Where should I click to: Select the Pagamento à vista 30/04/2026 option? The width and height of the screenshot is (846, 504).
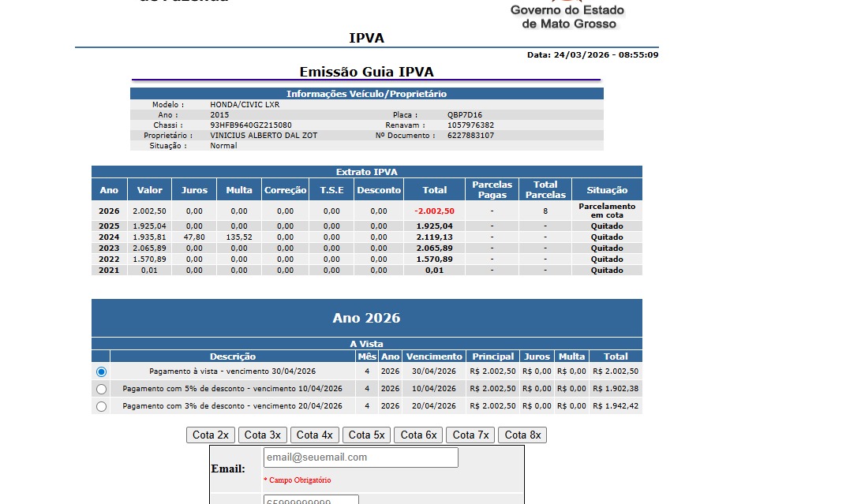tap(101, 371)
